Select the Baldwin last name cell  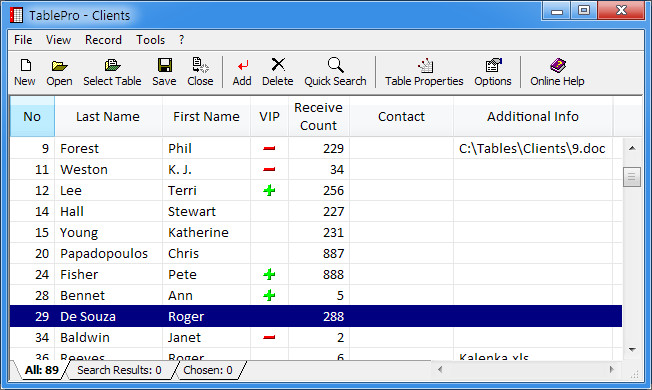[108, 337]
